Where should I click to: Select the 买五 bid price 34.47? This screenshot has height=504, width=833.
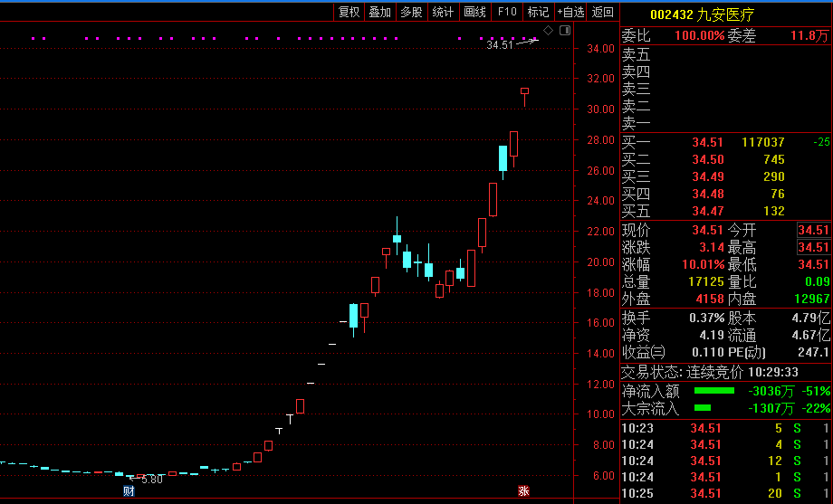tap(708, 212)
